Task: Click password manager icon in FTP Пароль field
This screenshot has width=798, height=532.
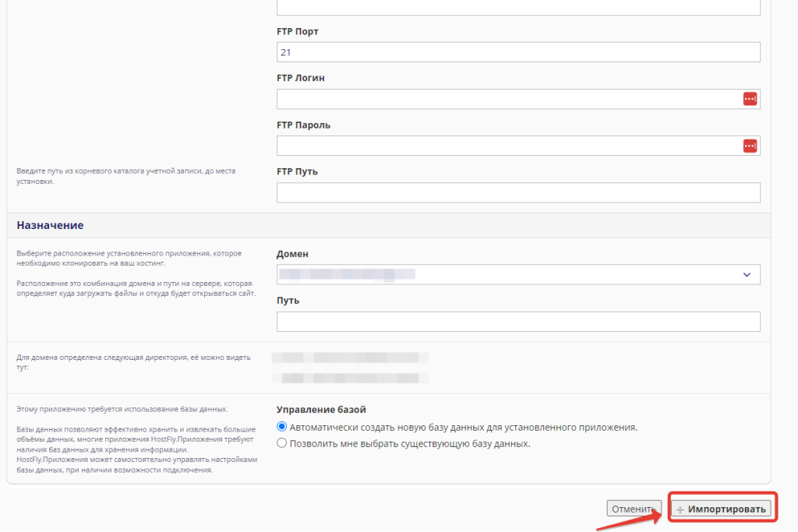Action: (750, 146)
